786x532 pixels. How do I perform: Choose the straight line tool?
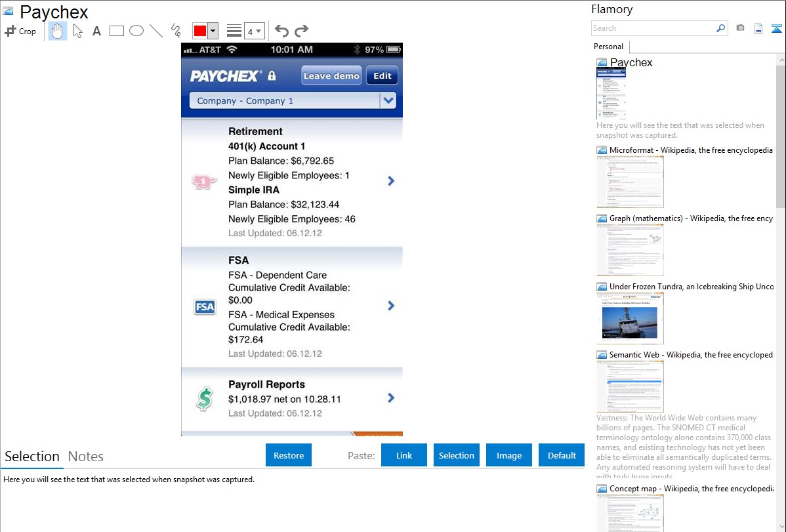pos(156,31)
